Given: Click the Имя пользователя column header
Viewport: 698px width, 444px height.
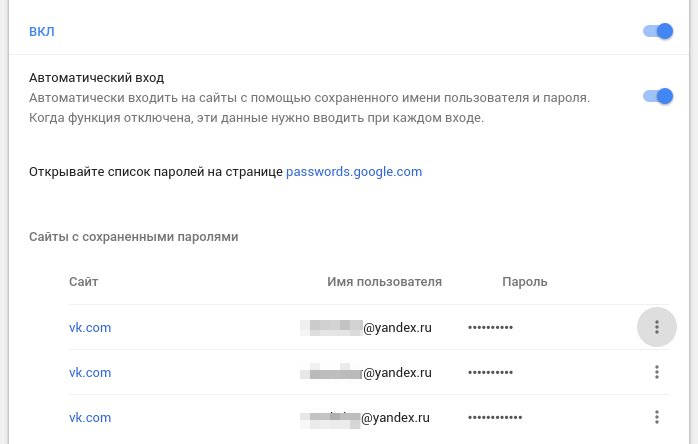Looking at the screenshot, I should coord(384,282).
